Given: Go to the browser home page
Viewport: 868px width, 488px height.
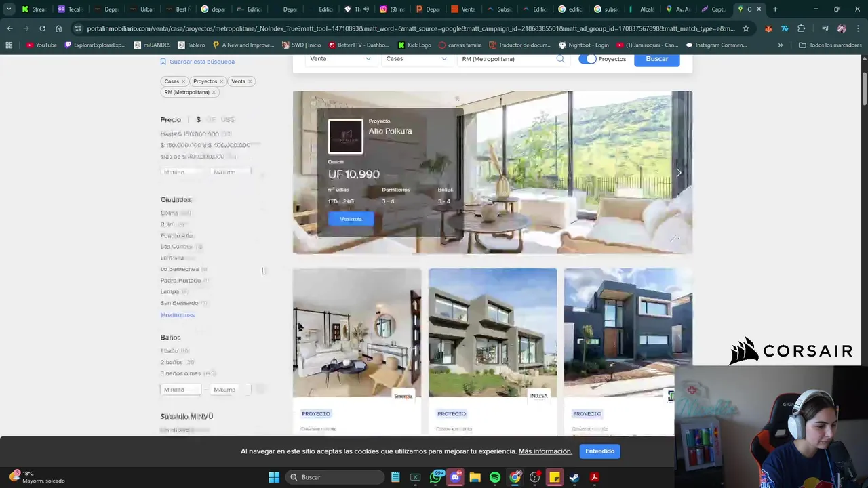Looking at the screenshot, I should [58, 28].
